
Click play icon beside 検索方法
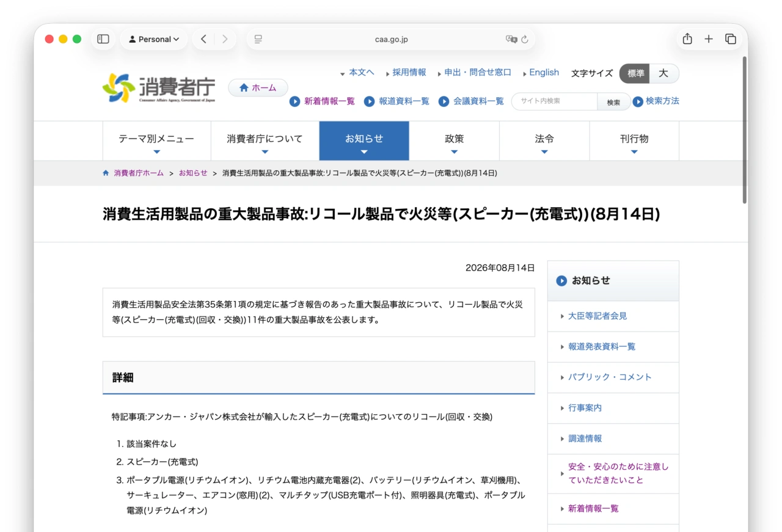click(x=638, y=101)
